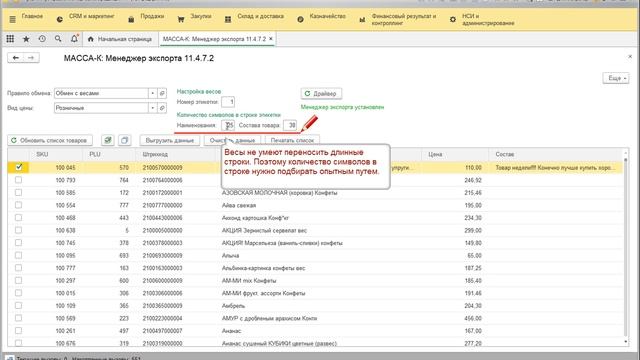Check the Ананас row checkbox
The image size is (640, 360).
click(18, 331)
